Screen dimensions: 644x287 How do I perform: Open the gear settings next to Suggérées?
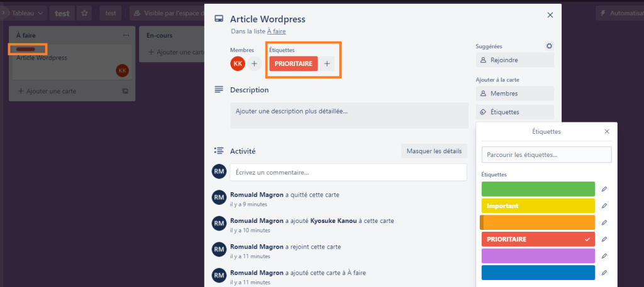tap(549, 46)
